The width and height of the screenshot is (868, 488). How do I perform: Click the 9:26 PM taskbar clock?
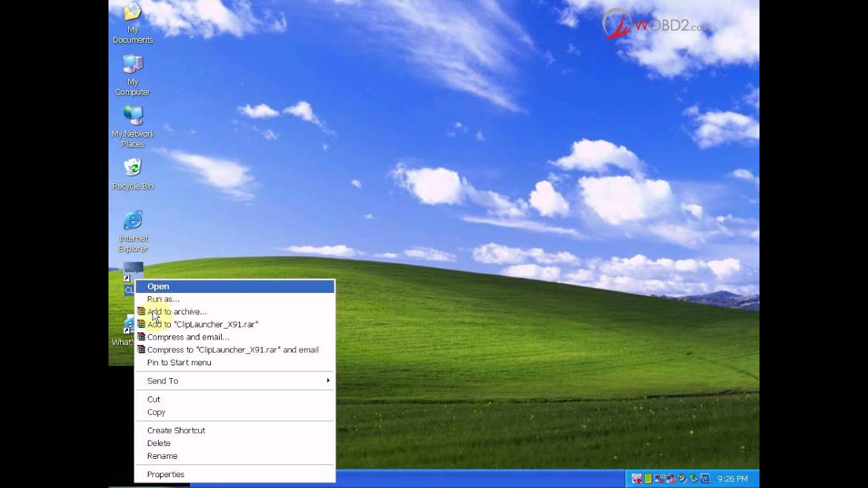pyautogui.click(x=732, y=479)
